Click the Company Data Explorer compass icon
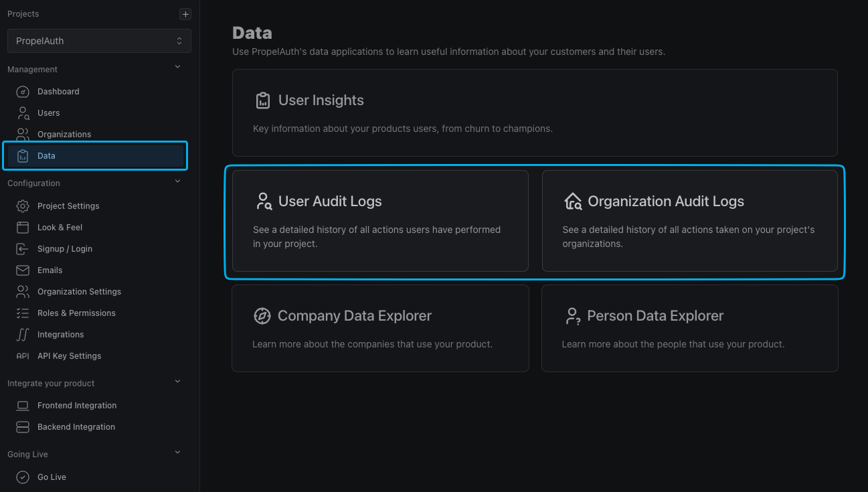This screenshot has height=492, width=868. point(262,316)
